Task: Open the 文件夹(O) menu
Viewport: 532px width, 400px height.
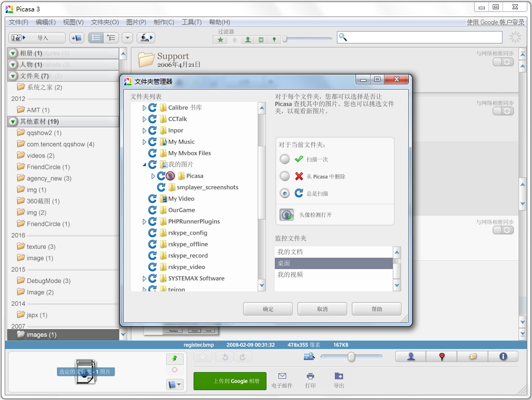Action: (x=105, y=22)
